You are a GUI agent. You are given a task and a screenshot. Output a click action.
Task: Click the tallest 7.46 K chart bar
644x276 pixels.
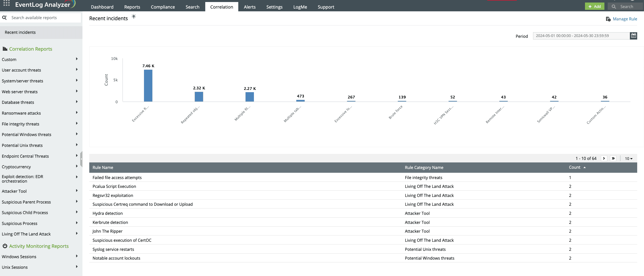click(148, 86)
